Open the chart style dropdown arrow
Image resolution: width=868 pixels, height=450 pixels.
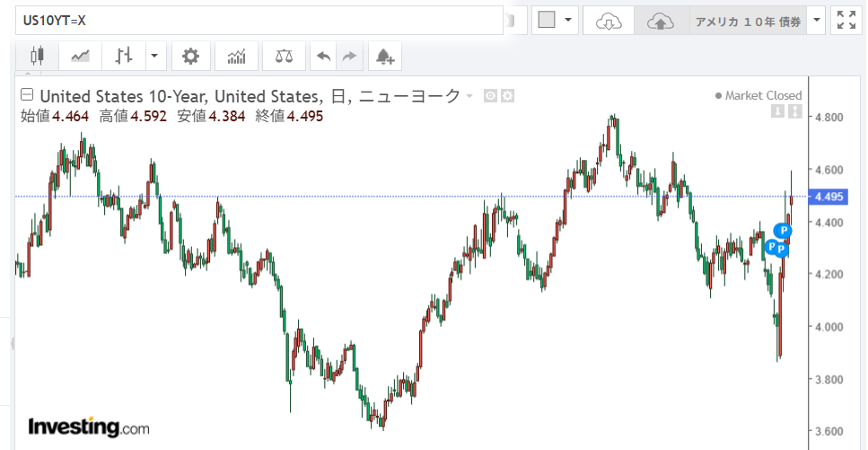[155, 56]
